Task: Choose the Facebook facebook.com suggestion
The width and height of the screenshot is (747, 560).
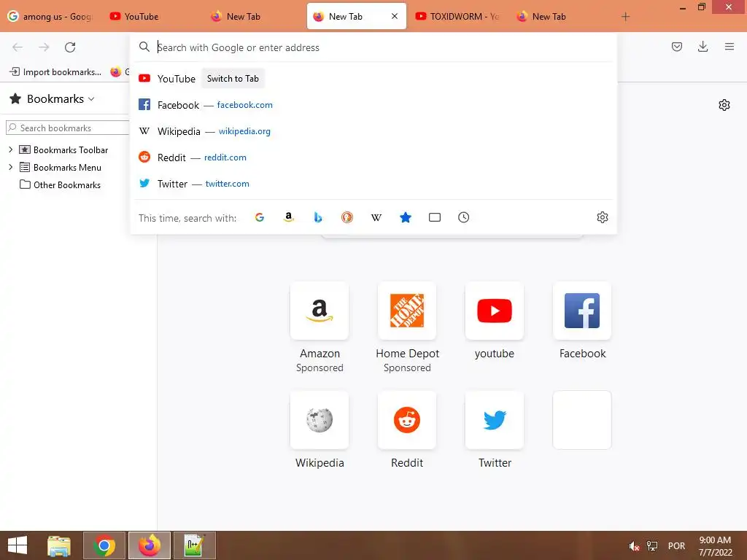Action: click(x=373, y=105)
